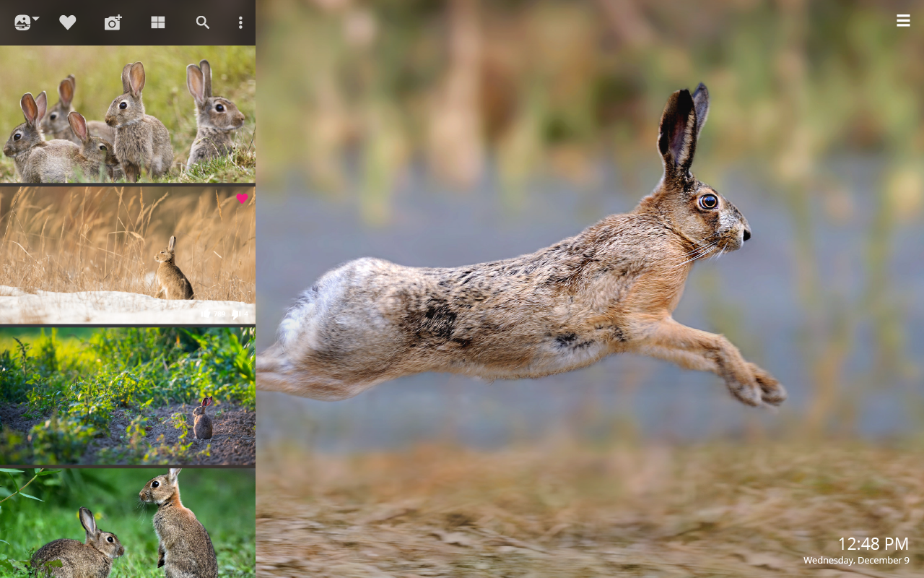Viewport: 924px width, 578px height.
Task: Open the favorites heart icon in the toolbar
Action: coord(68,22)
